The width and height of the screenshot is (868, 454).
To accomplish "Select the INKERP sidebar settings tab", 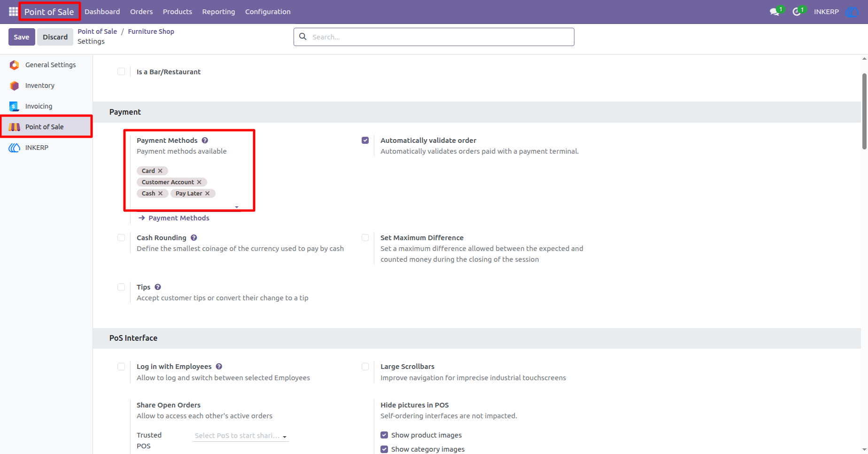I will 46,148.
